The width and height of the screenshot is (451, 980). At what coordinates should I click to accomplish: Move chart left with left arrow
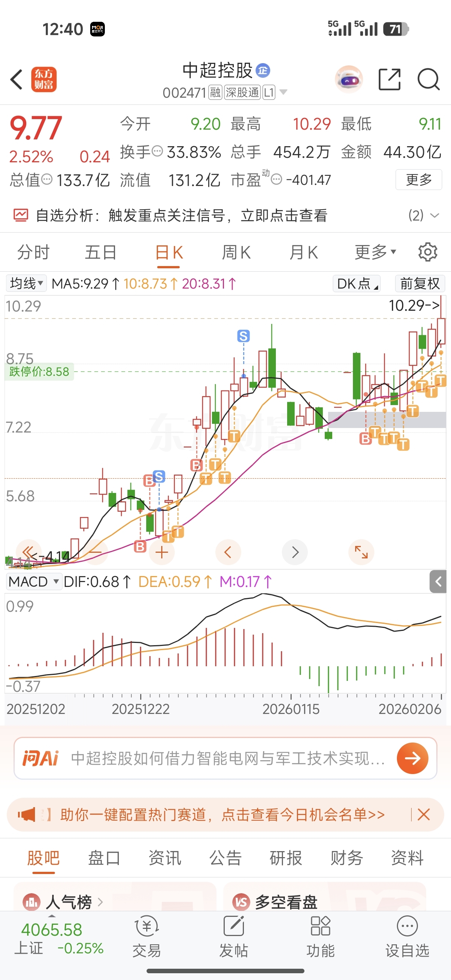coord(228,552)
